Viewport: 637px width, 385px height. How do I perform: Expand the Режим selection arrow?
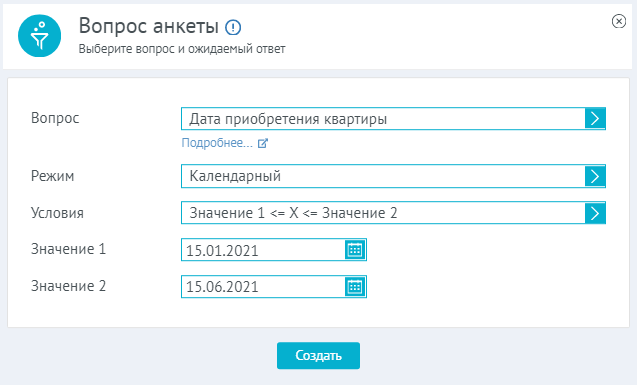coord(595,176)
